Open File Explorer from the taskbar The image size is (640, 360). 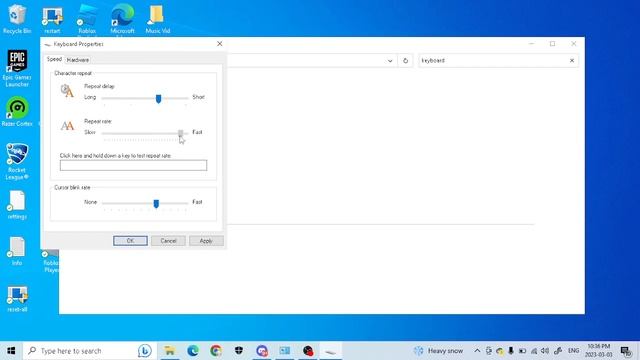(169, 351)
